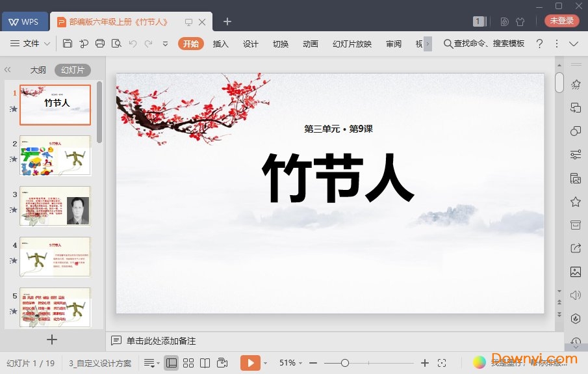
Task: Open the three-dot more options menu
Action: point(557,44)
